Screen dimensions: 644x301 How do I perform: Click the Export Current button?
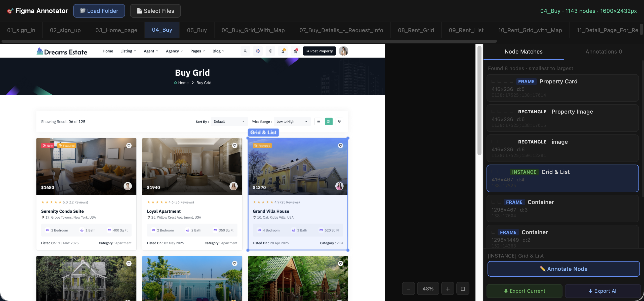[x=525, y=291]
